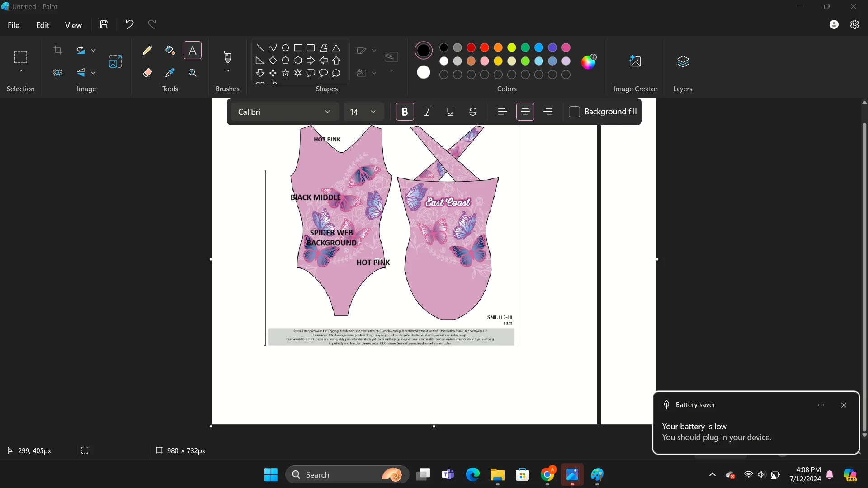Open the font size 14 dropdown
This screenshot has width=868, height=488.
(x=364, y=112)
